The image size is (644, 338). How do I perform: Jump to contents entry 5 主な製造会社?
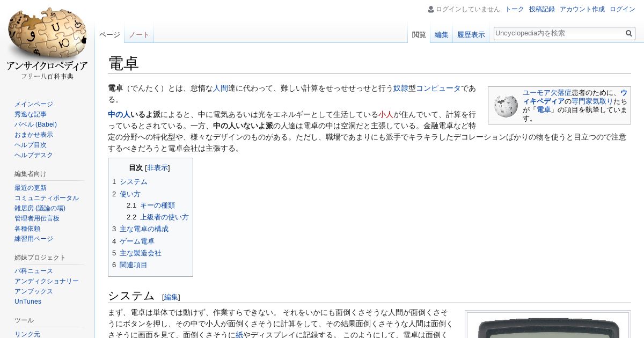pyautogui.click(x=137, y=253)
